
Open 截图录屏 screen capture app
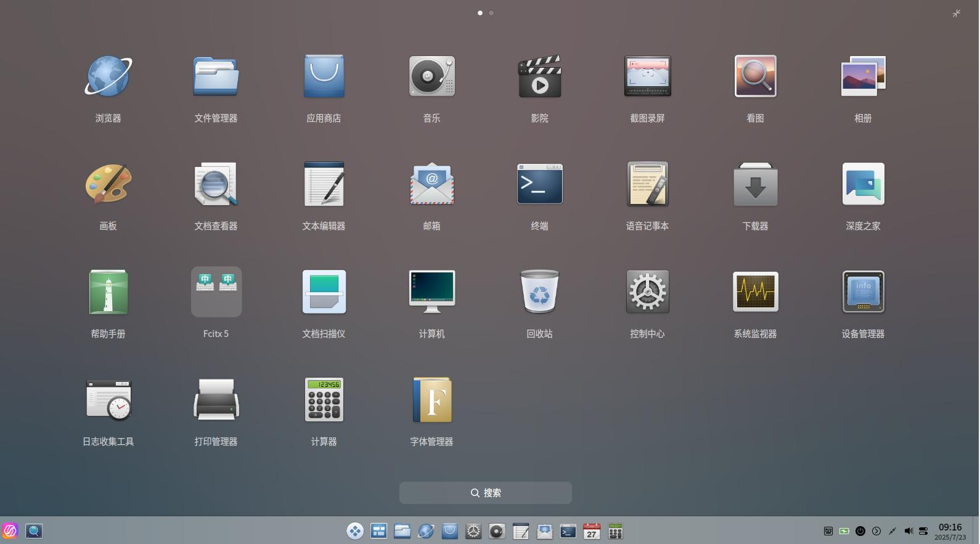[647, 76]
